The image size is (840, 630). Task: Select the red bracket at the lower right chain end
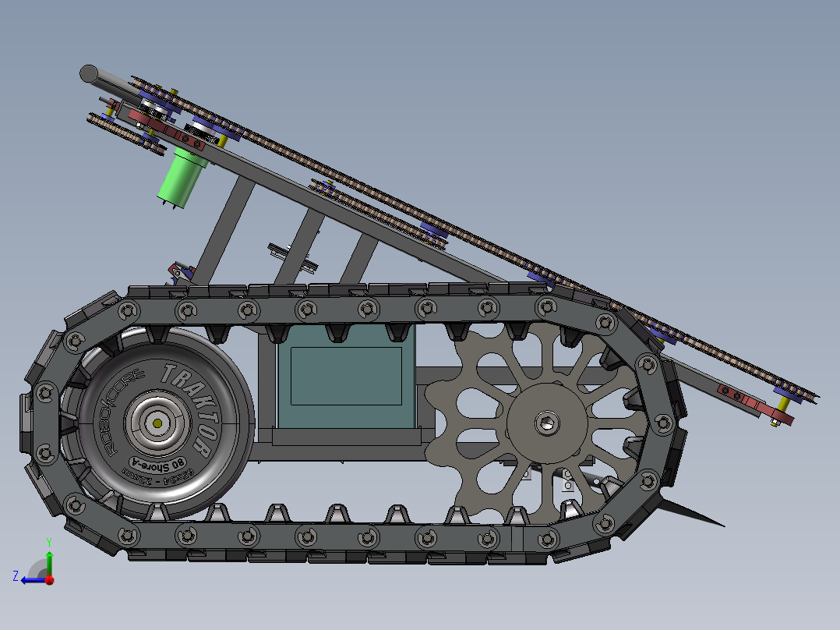(x=757, y=403)
